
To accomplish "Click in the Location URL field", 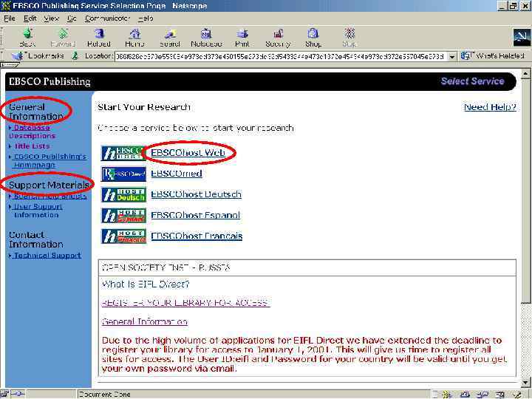I will 281,57.
